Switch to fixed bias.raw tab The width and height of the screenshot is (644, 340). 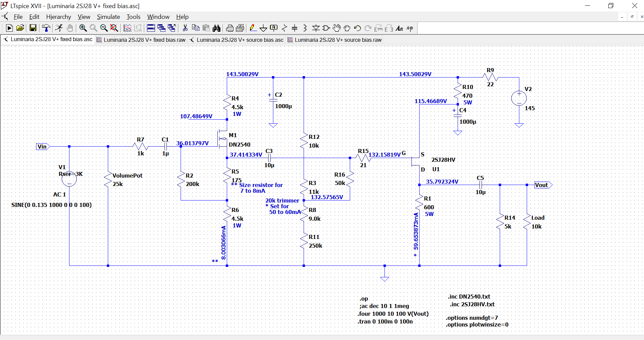tap(141, 40)
